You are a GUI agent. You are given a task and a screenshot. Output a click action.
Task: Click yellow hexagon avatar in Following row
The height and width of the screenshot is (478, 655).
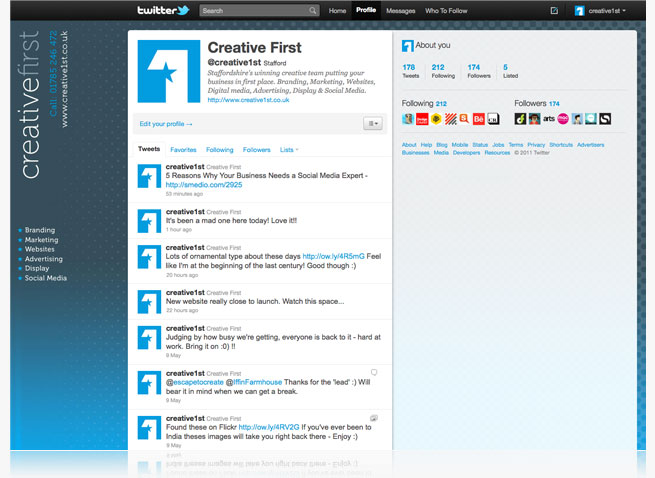436,119
